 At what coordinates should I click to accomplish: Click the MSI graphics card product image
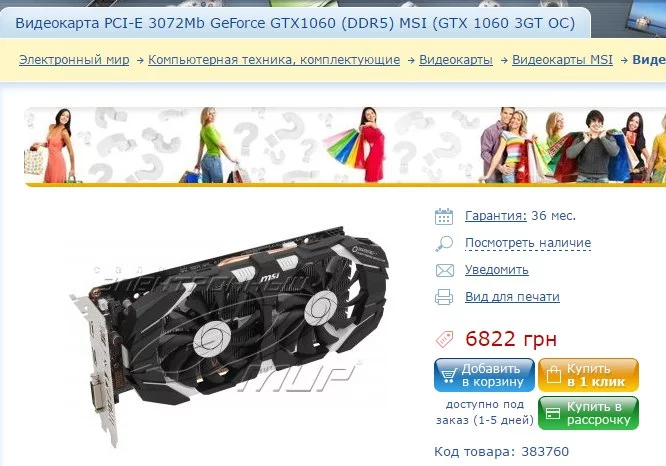tap(229, 336)
